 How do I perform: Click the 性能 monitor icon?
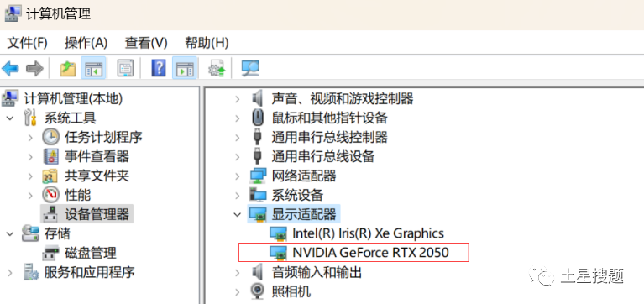click(51, 195)
